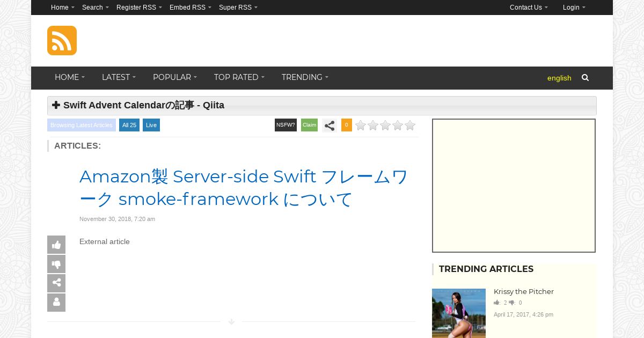Open the POPULAR navigation menu
This screenshot has width=644, height=338.
click(x=175, y=78)
